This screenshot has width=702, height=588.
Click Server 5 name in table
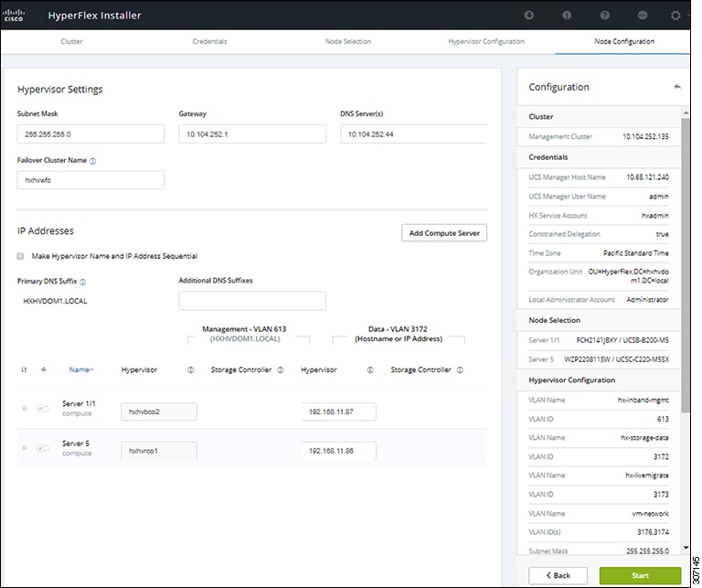(76, 444)
